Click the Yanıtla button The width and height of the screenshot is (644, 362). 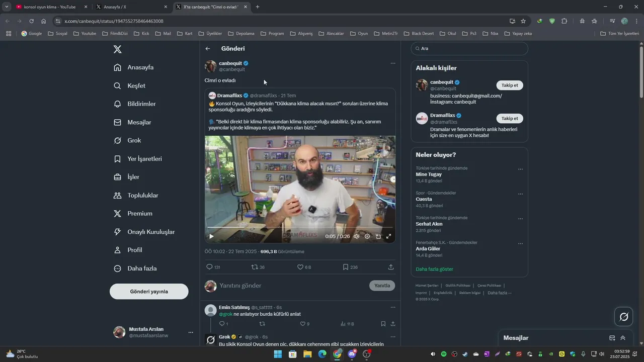tap(382, 286)
